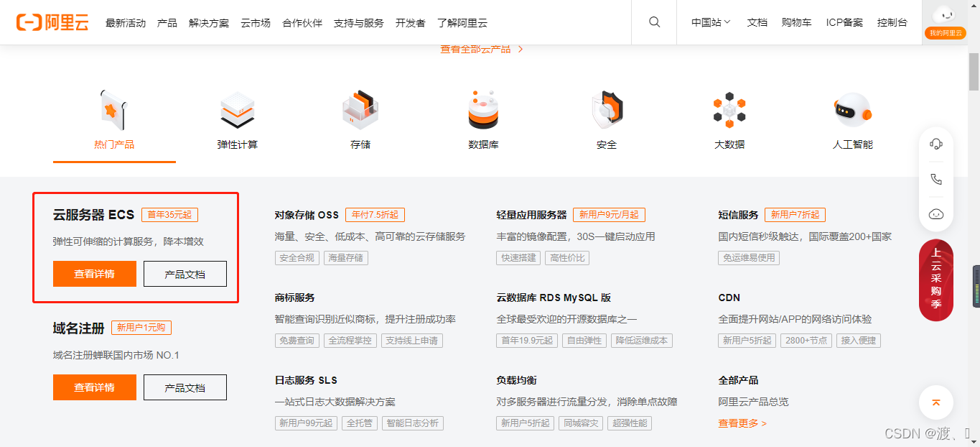The width and height of the screenshot is (980, 447).
Task: Open the 轻量应用服务器 product title
Action: [531, 215]
